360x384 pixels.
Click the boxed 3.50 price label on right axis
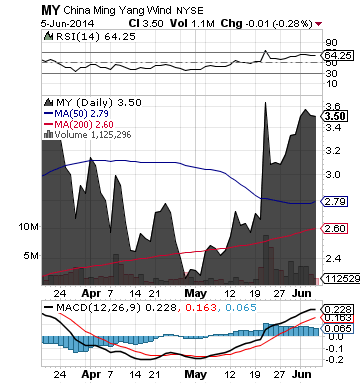(x=334, y=116)
